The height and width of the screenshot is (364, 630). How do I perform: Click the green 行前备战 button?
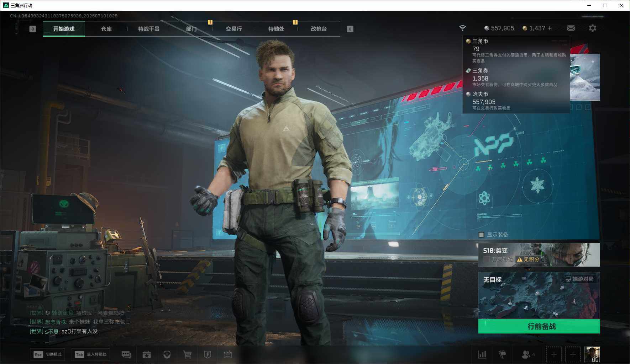(x=539, y=326)
